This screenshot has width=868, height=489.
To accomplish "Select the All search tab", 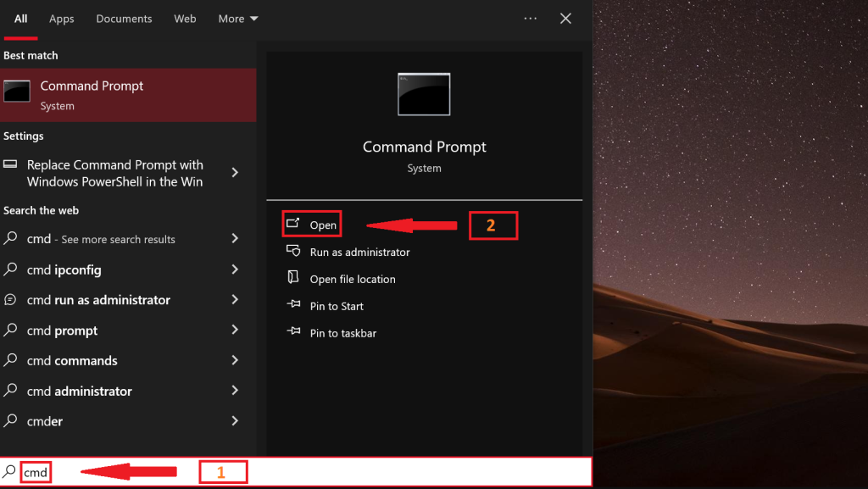I will pos(21,19).
